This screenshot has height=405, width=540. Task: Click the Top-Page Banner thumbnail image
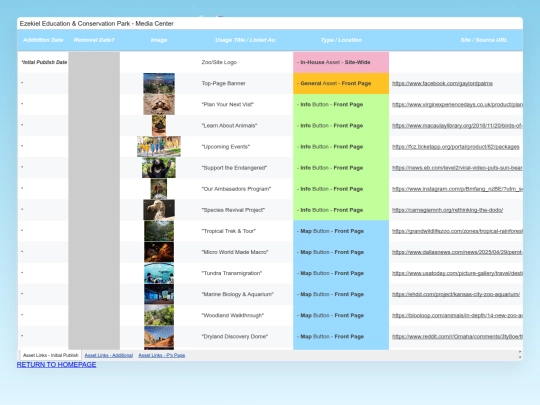click(x=159, y=83)
